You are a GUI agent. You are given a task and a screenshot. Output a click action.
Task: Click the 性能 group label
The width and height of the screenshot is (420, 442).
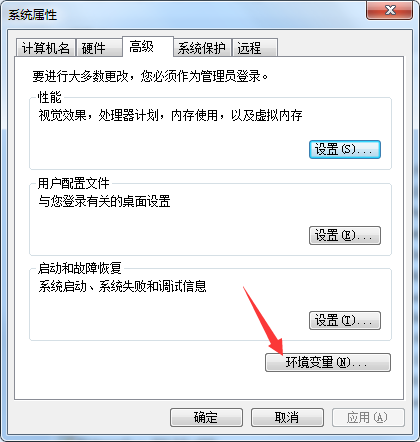(49, 97)
